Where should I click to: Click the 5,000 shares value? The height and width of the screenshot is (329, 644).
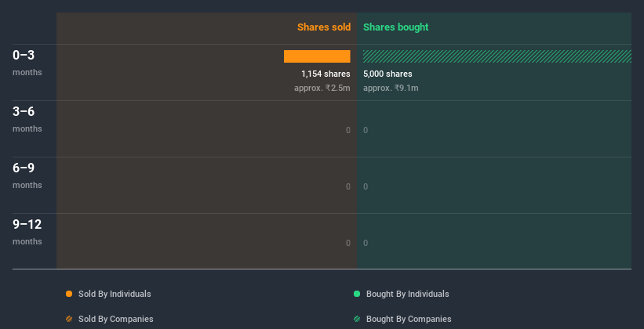pos(387,74)
